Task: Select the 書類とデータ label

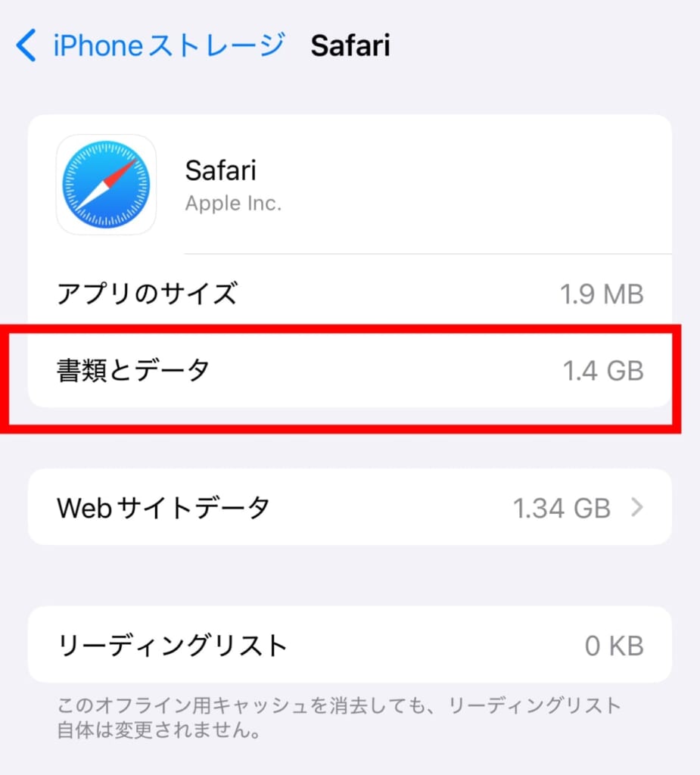Action: pos(132,370)
